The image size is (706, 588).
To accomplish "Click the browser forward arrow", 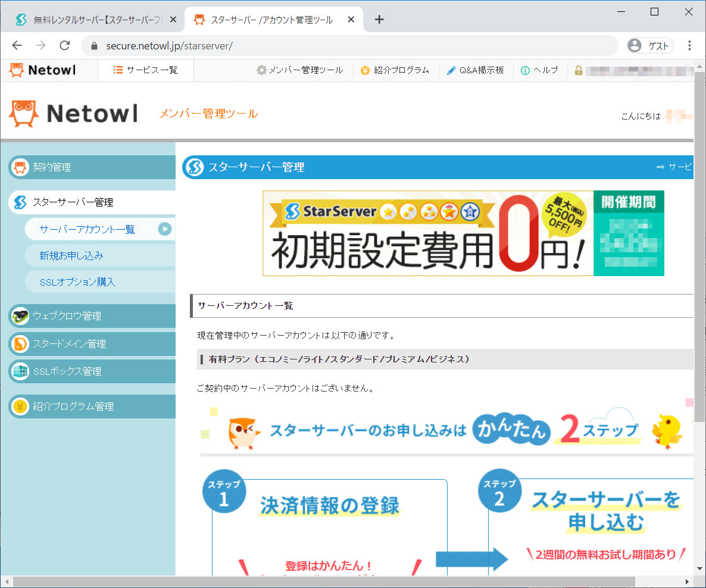I will coord(41,45).
